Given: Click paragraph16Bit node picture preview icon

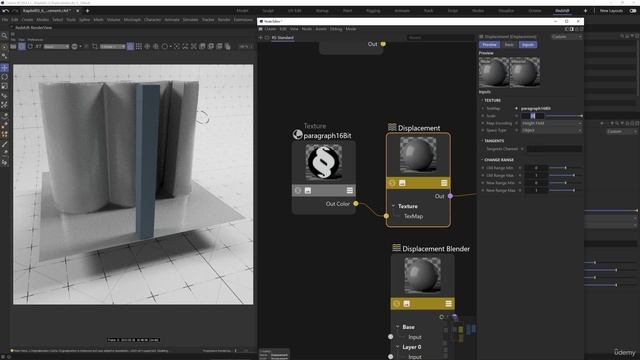Looking at the screenshot, I should click(x=308, y=191).
